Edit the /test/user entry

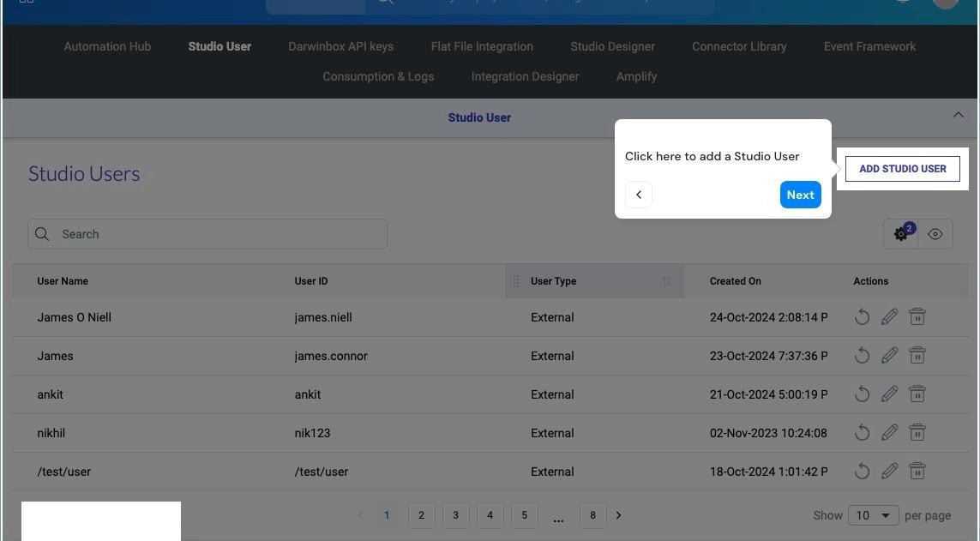click(x=889, y=471)
